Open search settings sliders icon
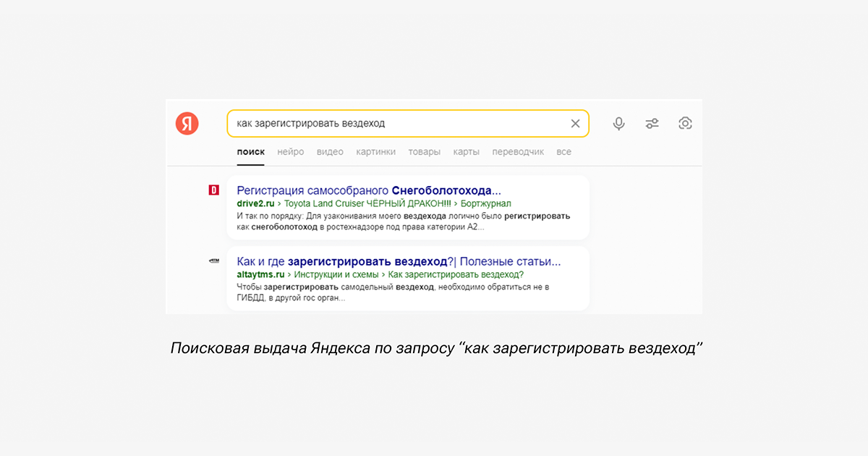Screen dimensions: 868x456 pyautogui.click(x=652, y=124)
